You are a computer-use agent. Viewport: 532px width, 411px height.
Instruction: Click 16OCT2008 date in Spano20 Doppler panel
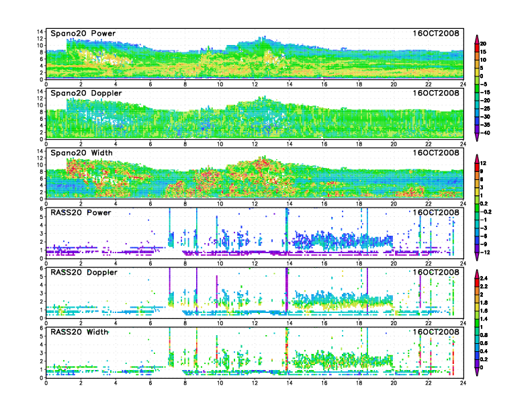[436, 93]
